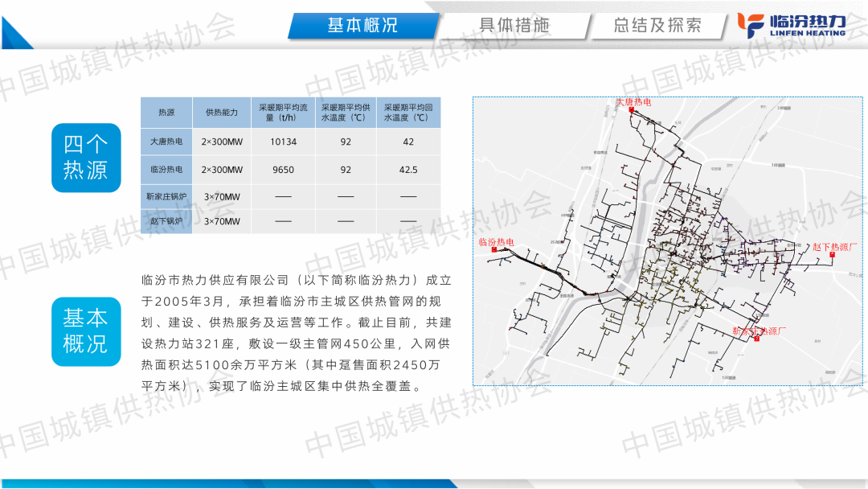
Task: Open the 总结及探索 tab
Action: (657, 25)
